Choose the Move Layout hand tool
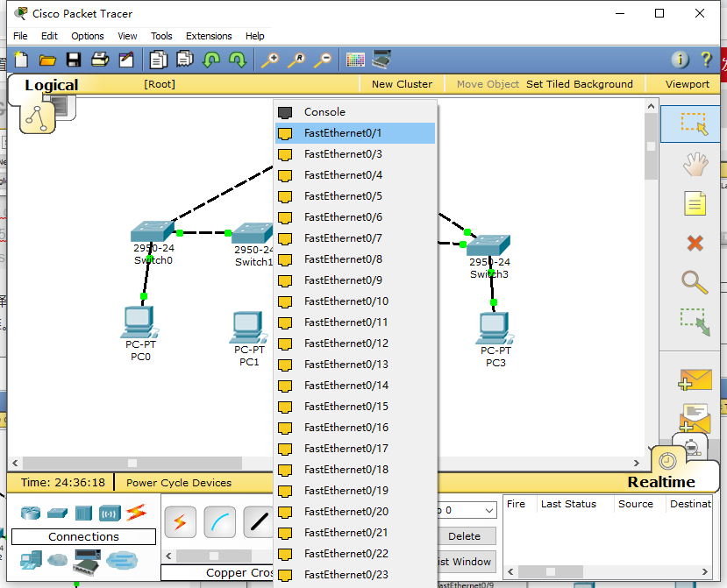This screenshot has width=727, height=588. tap(695, 164)
